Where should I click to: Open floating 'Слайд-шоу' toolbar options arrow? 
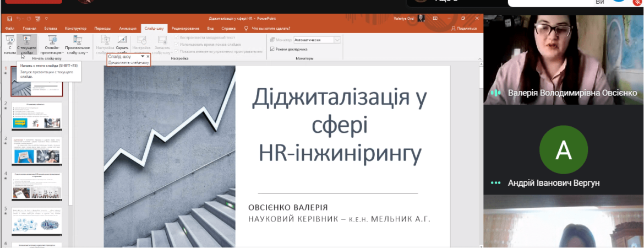click(143, 56)
